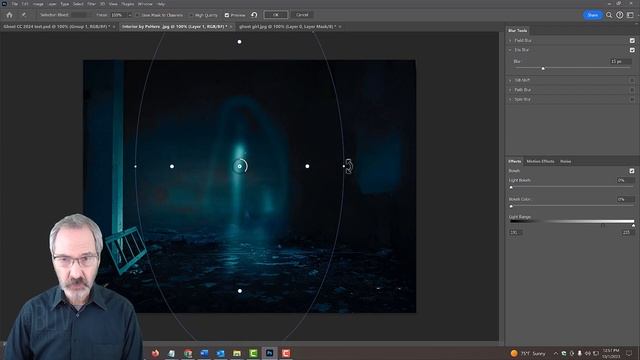Expand the Field Blur section
This screenshot has width=640, height=360.
click(x=510, y=40)
